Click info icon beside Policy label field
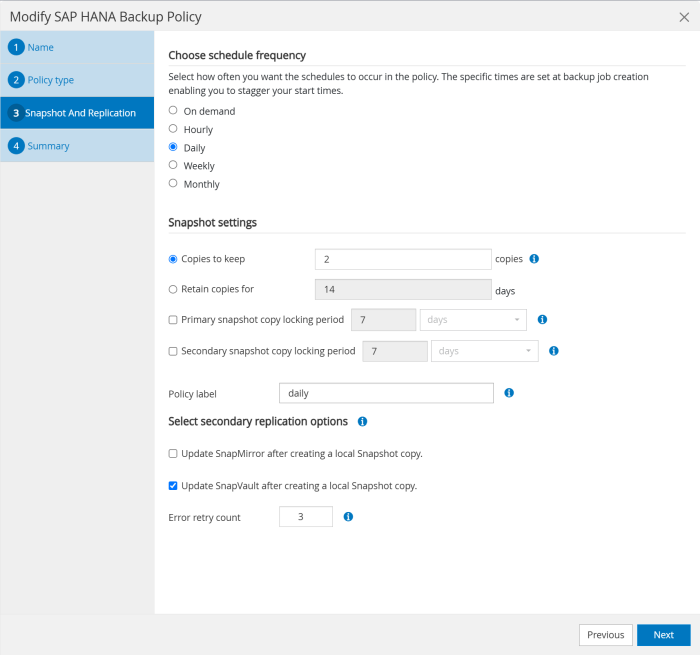The height and width of the screenshot is (655, 700). pyautogui.click(x=509, y=393)
